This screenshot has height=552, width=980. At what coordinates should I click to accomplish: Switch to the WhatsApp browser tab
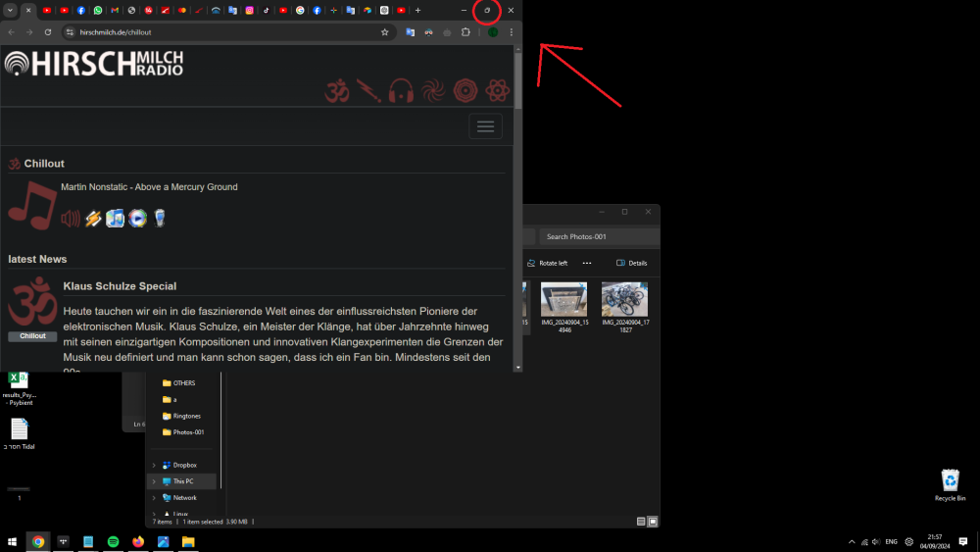98,10
